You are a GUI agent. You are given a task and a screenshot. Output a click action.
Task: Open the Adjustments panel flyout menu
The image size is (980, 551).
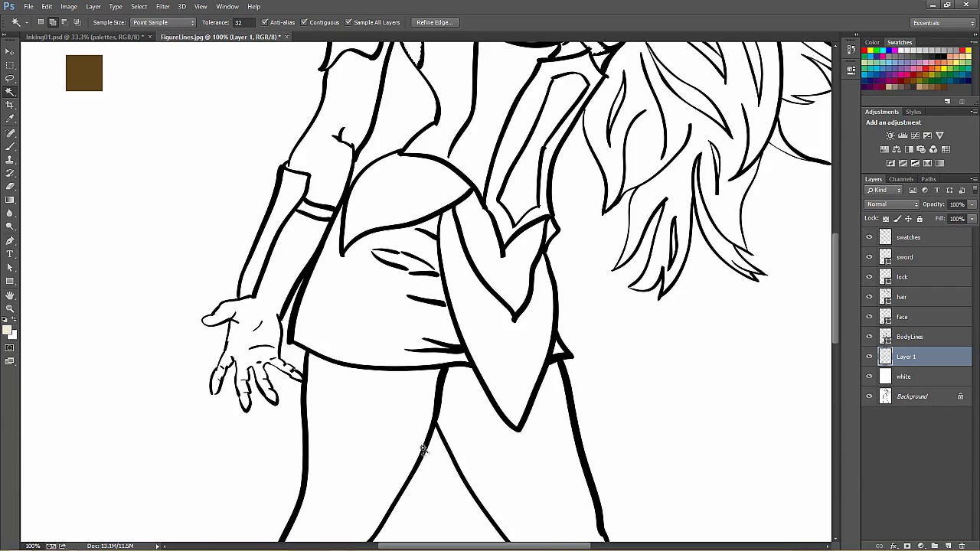coord(974,112)
